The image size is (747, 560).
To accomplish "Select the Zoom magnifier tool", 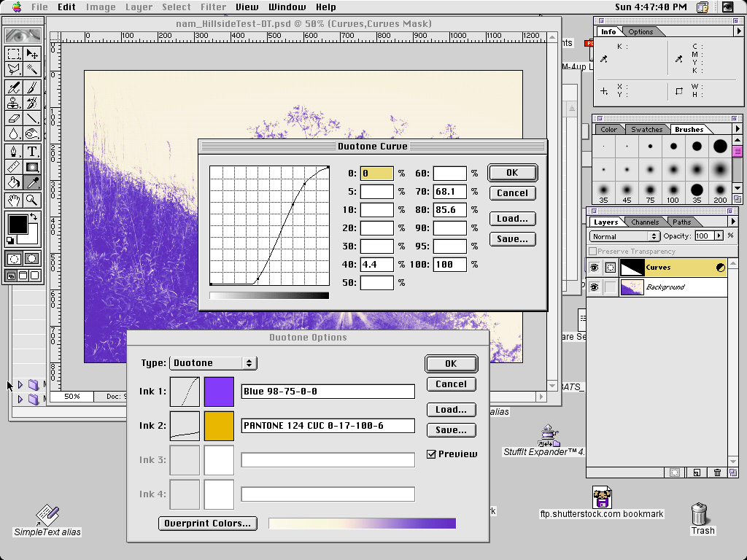I will tap(32, 199).
